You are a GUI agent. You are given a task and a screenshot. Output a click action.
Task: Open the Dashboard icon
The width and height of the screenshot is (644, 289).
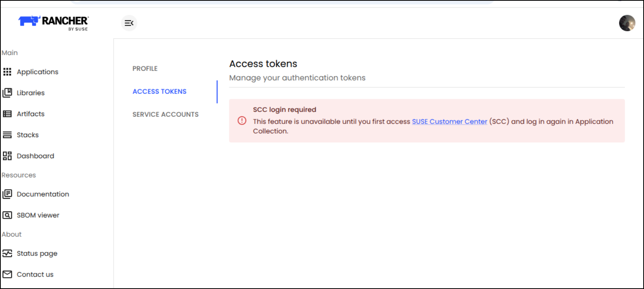tap(7, 156)
